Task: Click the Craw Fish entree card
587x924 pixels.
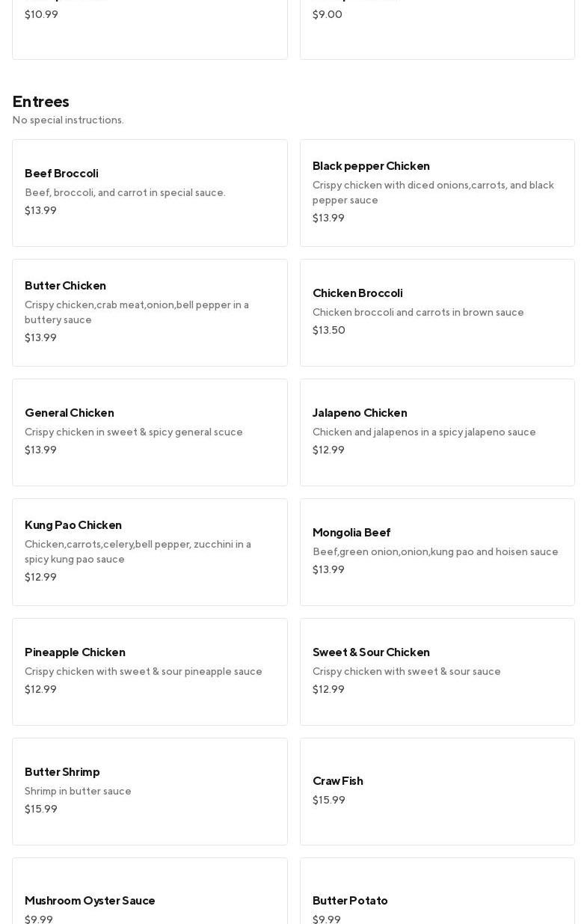Action: tap(437, 791)
